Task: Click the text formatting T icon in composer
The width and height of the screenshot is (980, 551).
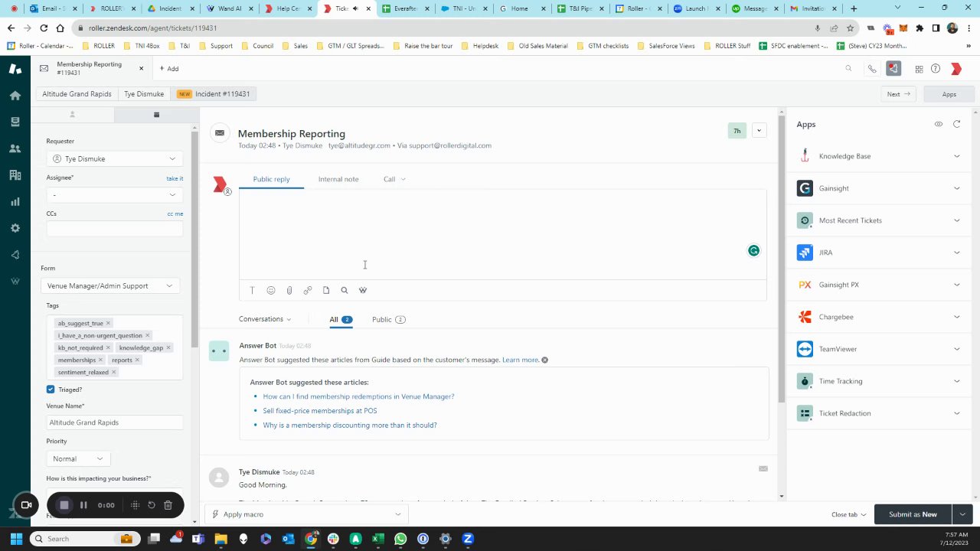Action: [252, 291]
